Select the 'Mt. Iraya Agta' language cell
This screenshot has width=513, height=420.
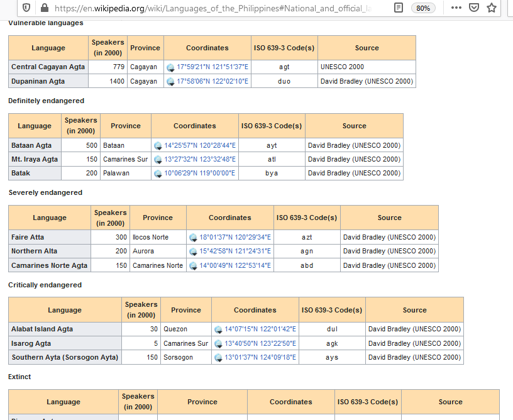click(35, 159)
